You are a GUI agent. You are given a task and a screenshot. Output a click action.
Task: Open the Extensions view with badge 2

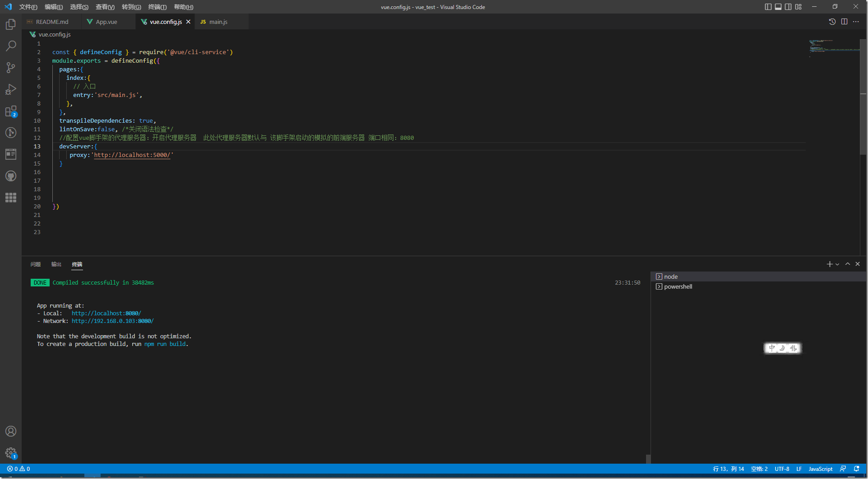tap(11, 111)
